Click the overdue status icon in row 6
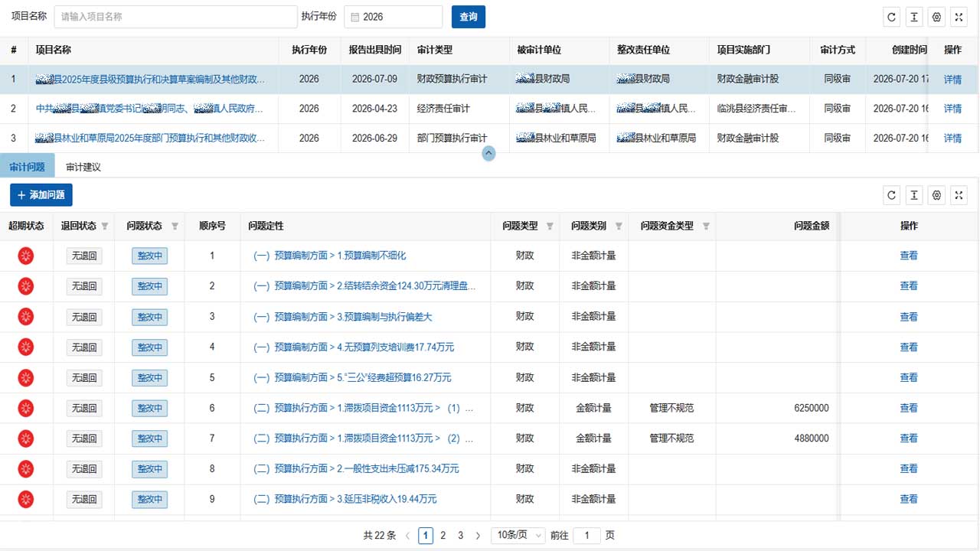Viewport: 980px width, 551px height. tap(26, 408)
